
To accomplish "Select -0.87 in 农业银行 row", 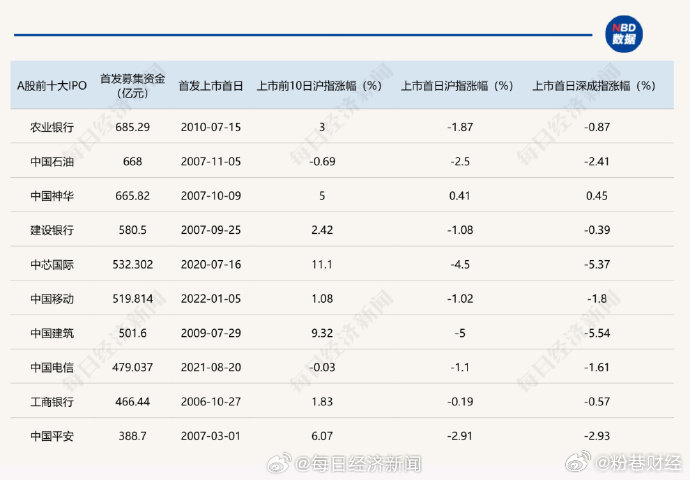I will click(x=597, y=127).
